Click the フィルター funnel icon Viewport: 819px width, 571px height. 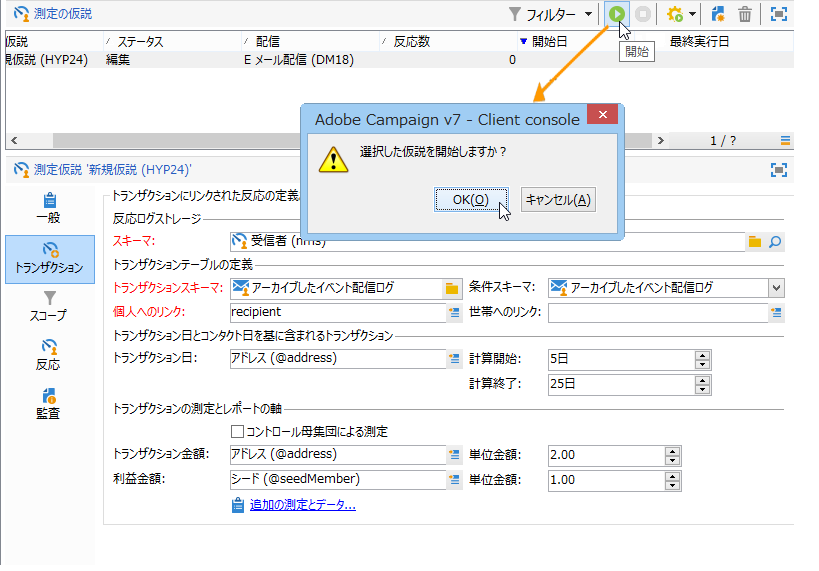(514, 14)
